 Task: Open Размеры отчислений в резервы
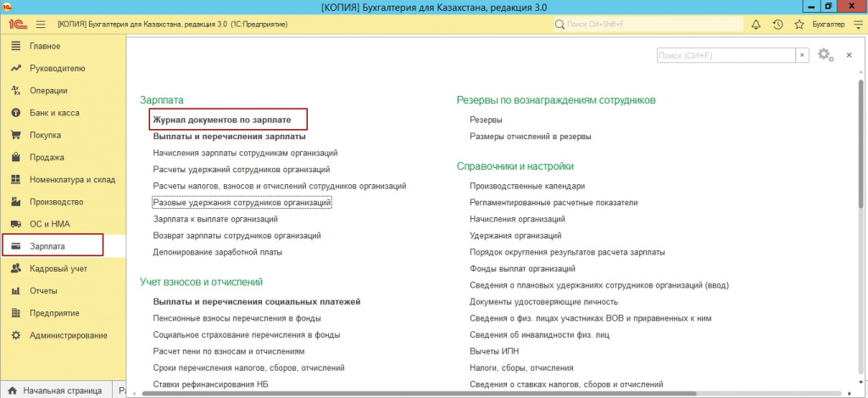[x=531, y=136]
